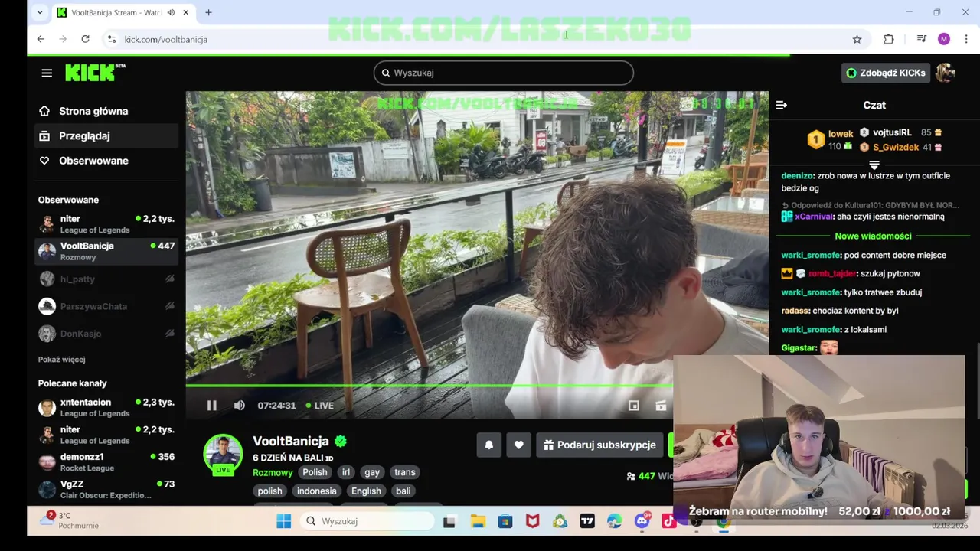Image resolution: width=980 pixels, height=551 pixels.
Task: Click the bali tag
Action: click(403, 491)
